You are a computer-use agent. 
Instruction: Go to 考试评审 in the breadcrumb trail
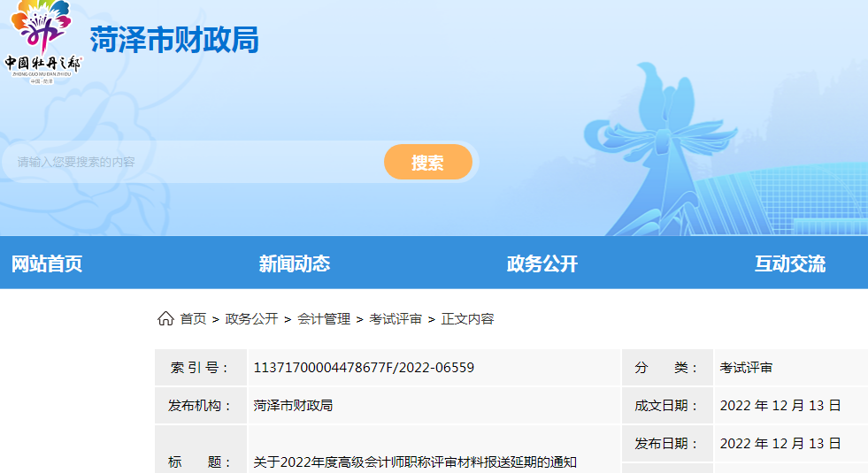coord(396,319)
